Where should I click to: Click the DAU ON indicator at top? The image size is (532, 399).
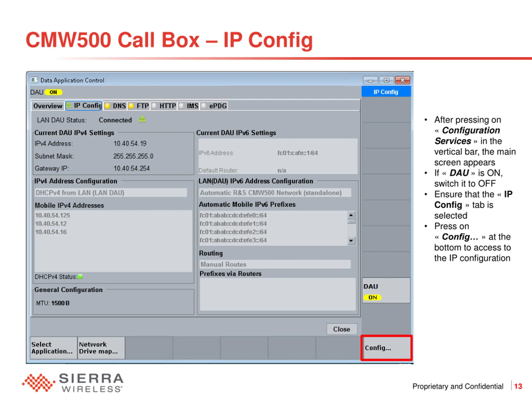coord(53,92)
